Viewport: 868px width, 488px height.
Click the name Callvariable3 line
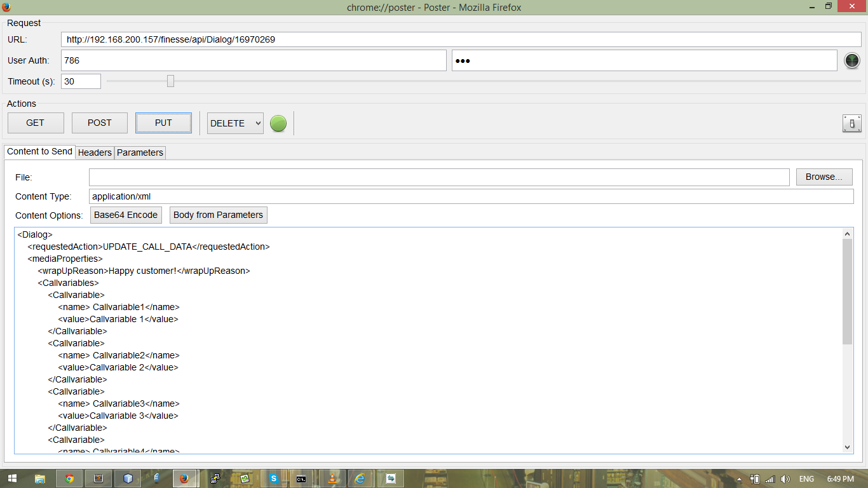119,403
